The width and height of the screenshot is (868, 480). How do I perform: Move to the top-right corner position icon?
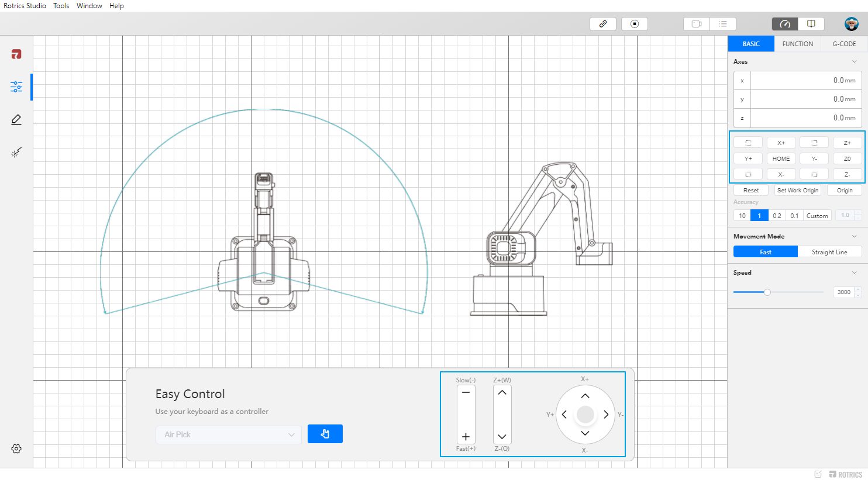(814, 143)
